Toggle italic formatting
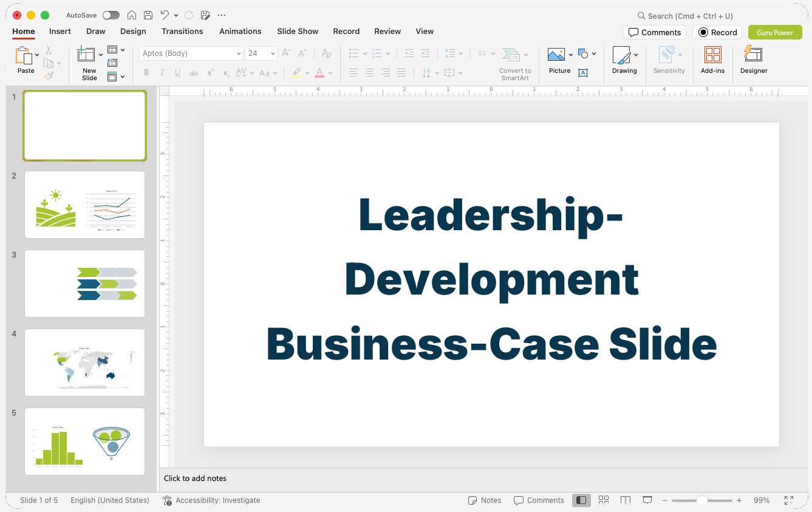 pyautogui.click(x=162, y=73)
